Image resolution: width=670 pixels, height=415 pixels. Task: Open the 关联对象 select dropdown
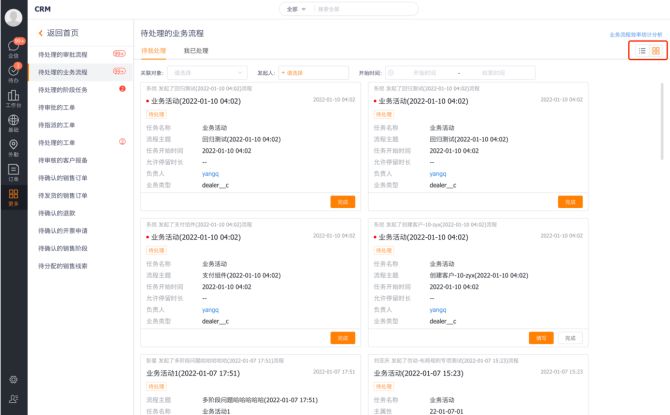[208, 73]
